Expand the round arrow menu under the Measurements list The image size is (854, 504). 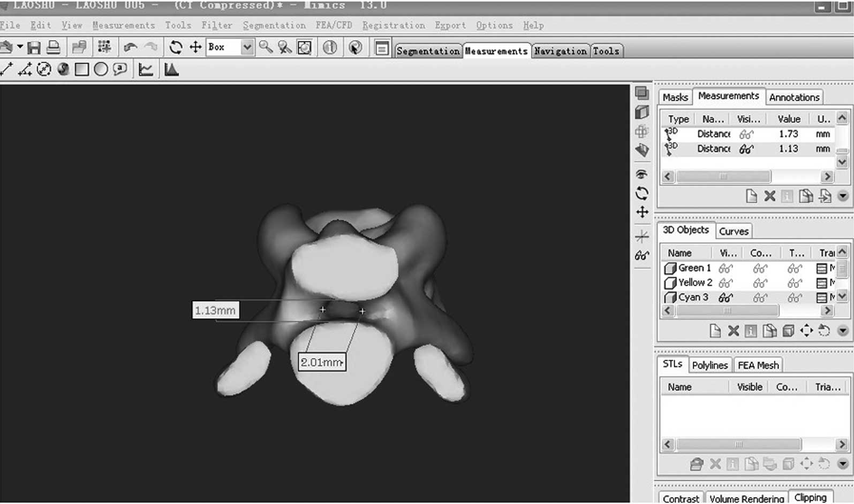(x=843, y=196)
